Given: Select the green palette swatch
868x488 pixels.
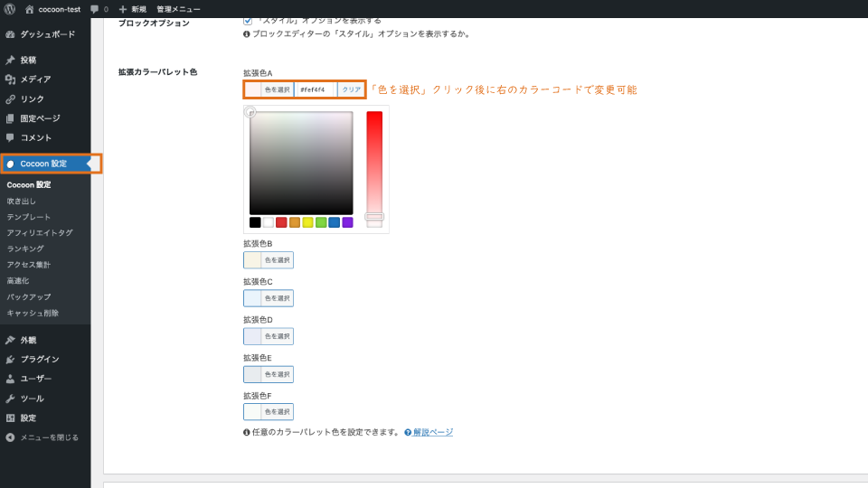Looking at the screenshot, I should click(321, 222).
